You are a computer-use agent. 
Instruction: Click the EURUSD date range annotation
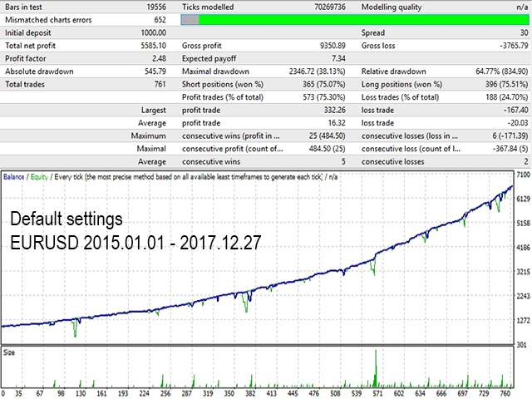(x=135, y=243)
